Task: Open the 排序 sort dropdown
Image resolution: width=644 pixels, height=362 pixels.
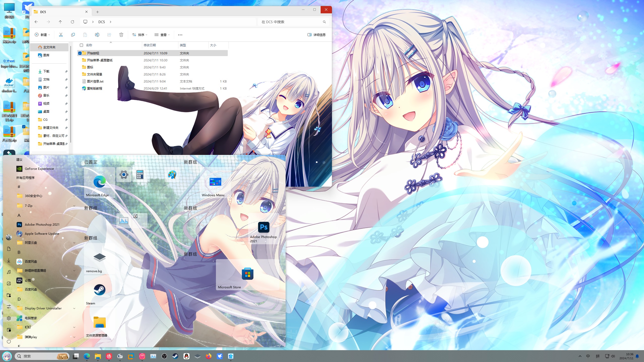Action: tap(139, 35)
